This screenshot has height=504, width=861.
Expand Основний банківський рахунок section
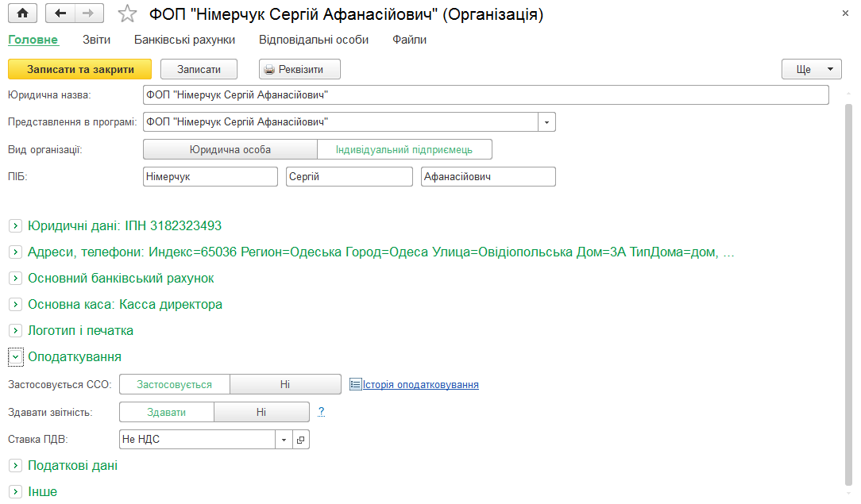[15, 278]
